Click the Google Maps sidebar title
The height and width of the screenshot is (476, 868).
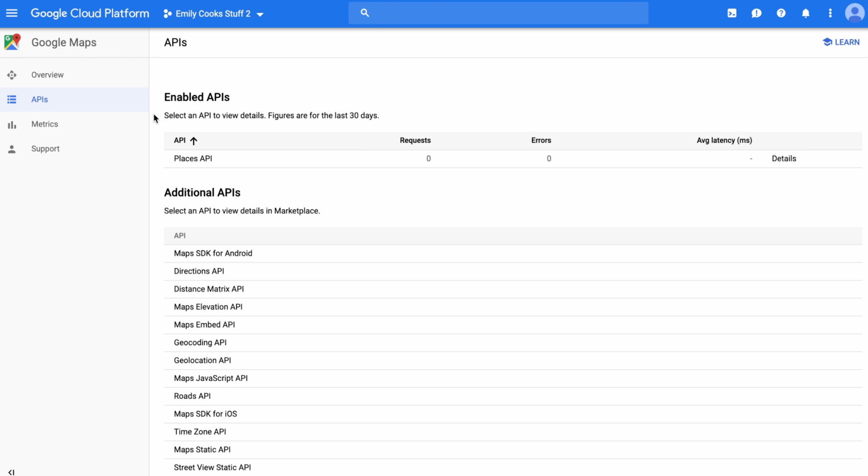tap(64, 42)
